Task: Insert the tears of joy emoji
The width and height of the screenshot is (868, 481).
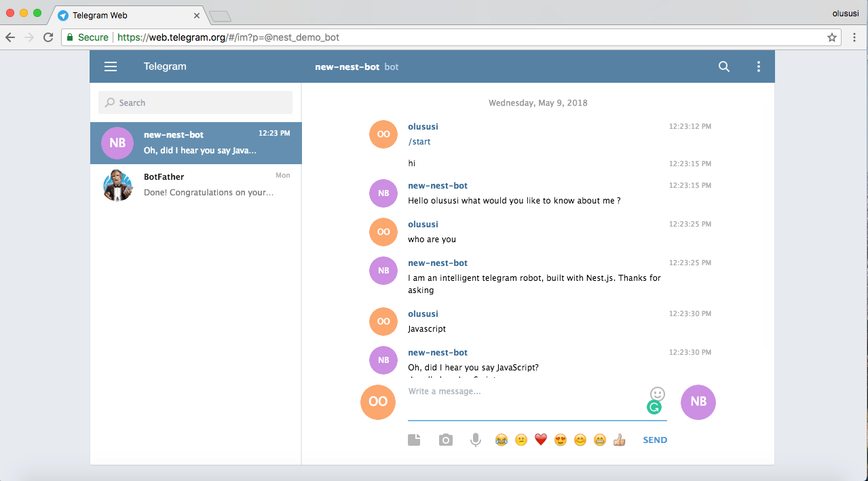Action: 502,440
